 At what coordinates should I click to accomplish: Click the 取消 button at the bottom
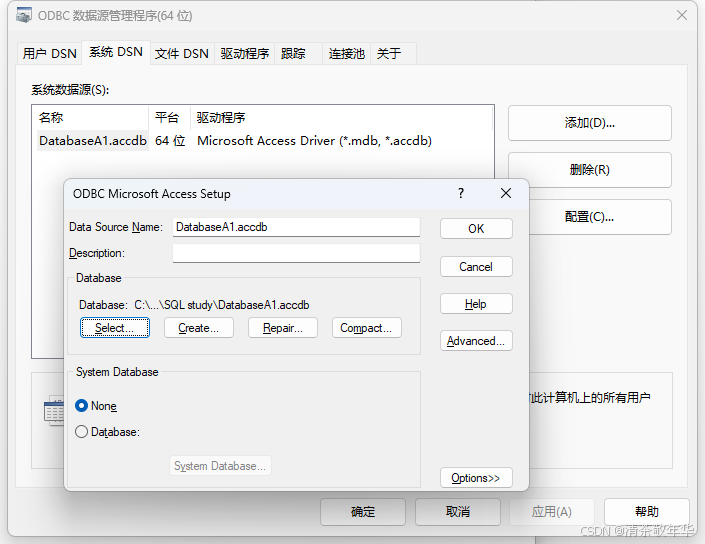pos(458,512)
